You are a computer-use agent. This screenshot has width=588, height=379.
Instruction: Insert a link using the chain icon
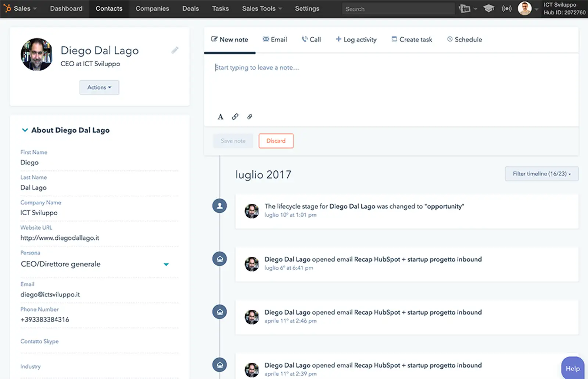(235, 117)
